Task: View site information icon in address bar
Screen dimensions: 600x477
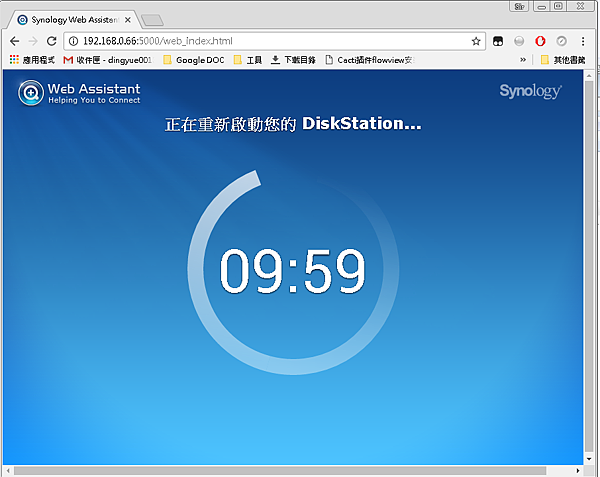Action: 73,41
